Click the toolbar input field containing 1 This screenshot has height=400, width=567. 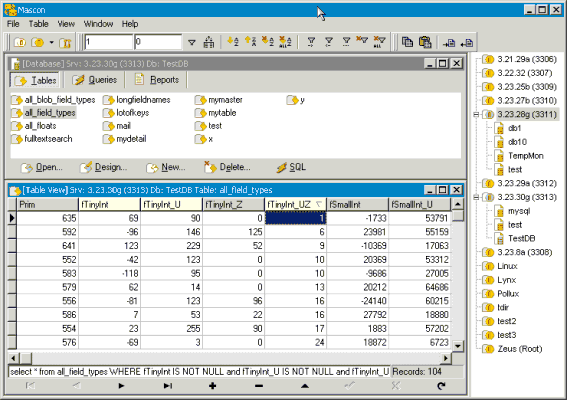[x=108, y=42]
